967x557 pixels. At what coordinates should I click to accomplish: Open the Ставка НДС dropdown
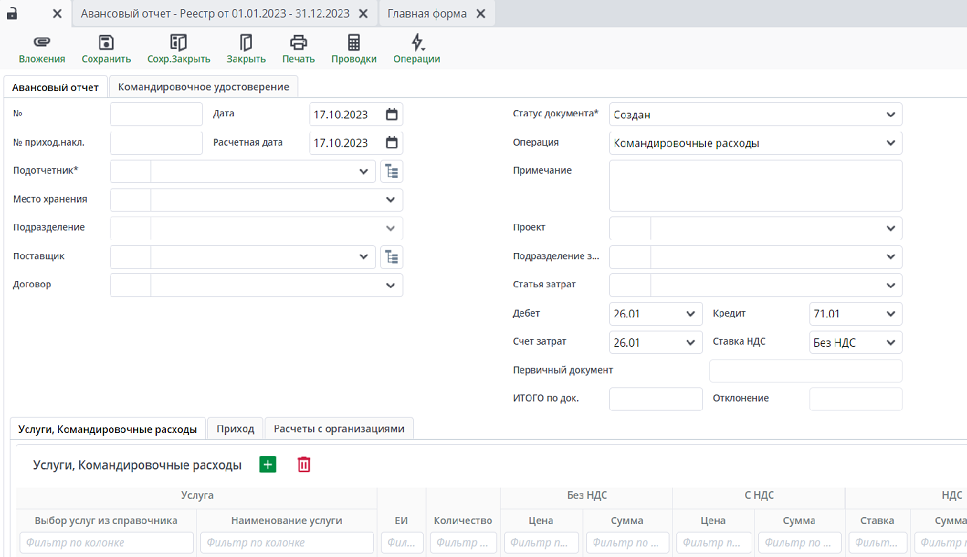tap(890, 342)
